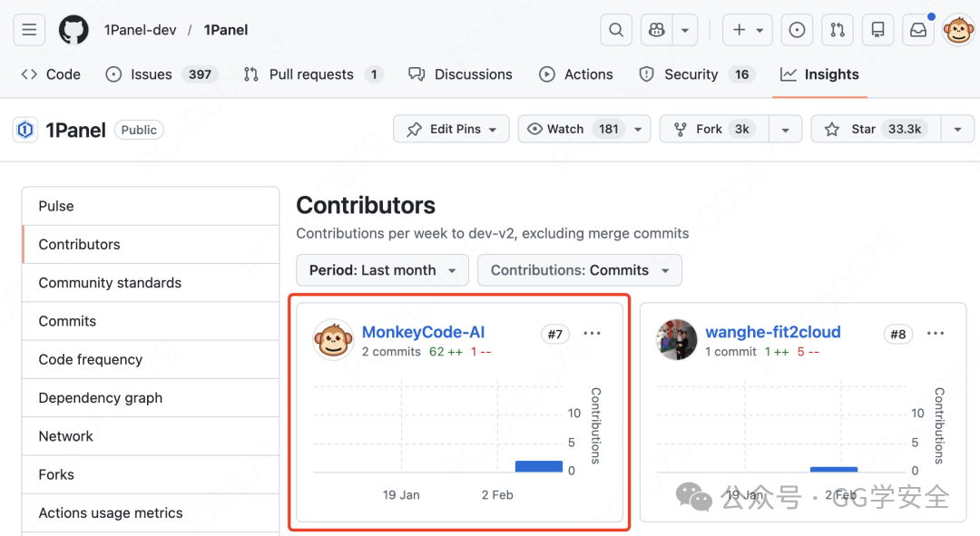Open Pulse in the Insights sidebar
This screenshot has width=980, height=536.
click(x=151, y=206)
